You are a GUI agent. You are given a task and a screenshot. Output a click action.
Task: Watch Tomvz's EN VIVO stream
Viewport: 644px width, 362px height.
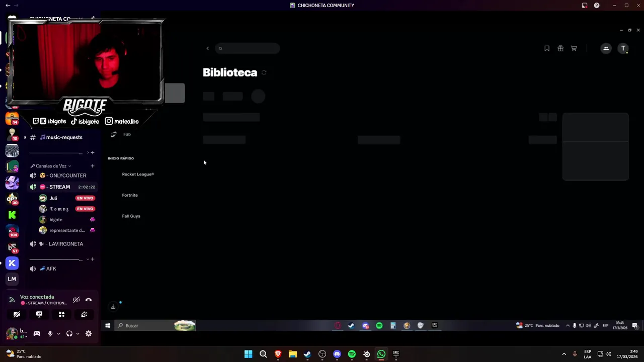point(85,209)
